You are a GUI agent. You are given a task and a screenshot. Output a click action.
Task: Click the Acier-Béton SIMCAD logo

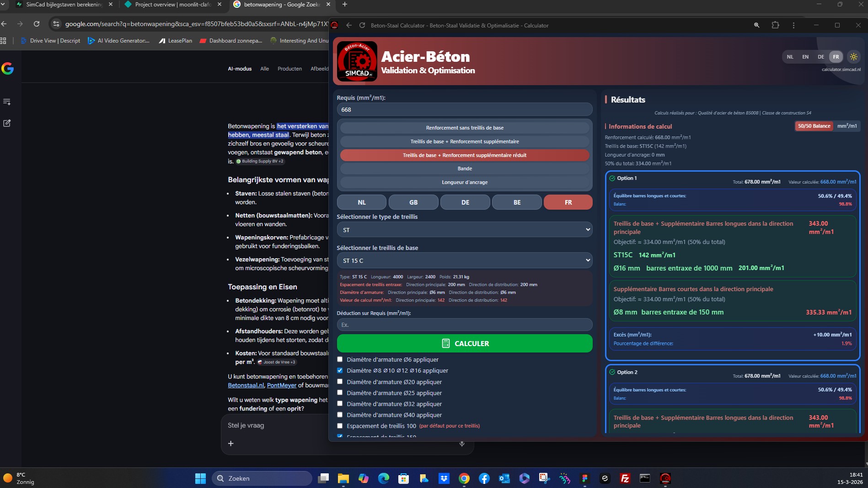(357, 61)
